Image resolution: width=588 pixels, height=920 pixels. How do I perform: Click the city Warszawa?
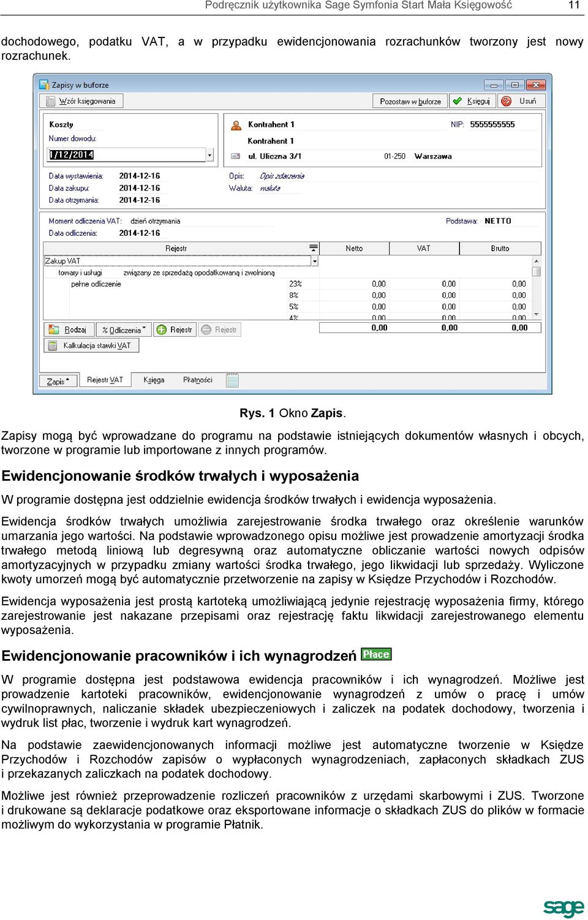[433, 156]
